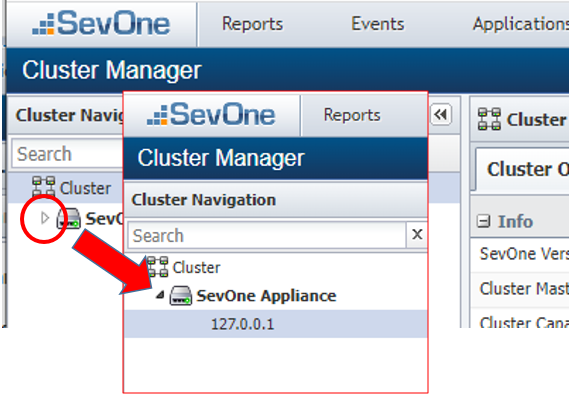The image size is (571, 394).
Task: Click the Cluster network icon in inset tree
Action: [x=157, y=267]
